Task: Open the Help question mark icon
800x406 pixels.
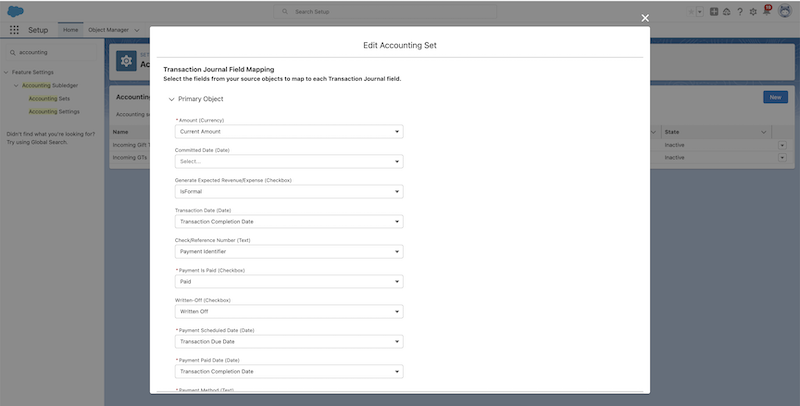Action: [740, 12]
